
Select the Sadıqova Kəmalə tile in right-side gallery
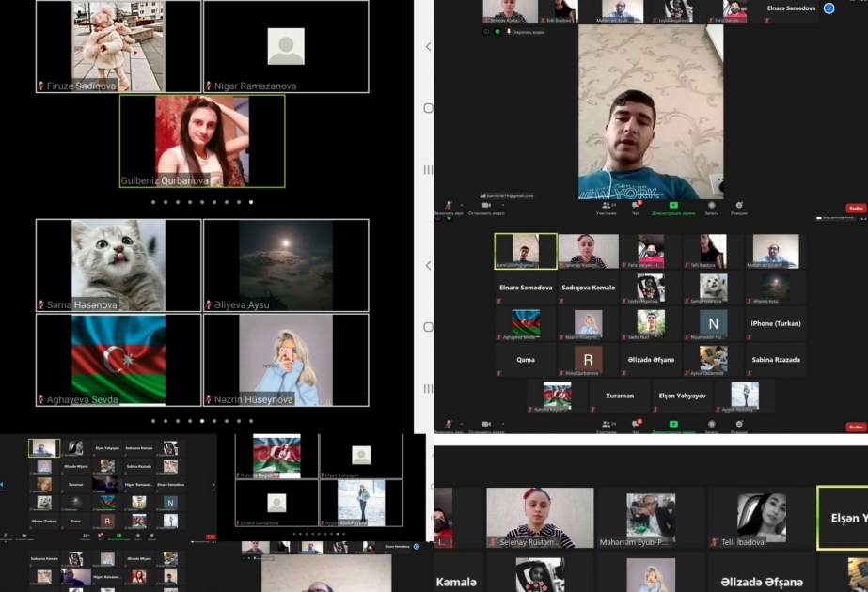[x=588, y=288]
